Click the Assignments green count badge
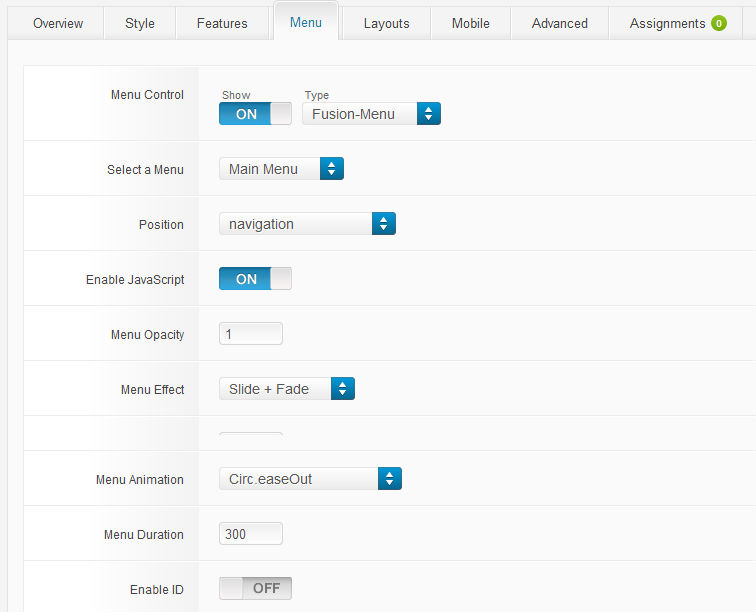Screen dimensions: 756x612 tap(718, 23)
